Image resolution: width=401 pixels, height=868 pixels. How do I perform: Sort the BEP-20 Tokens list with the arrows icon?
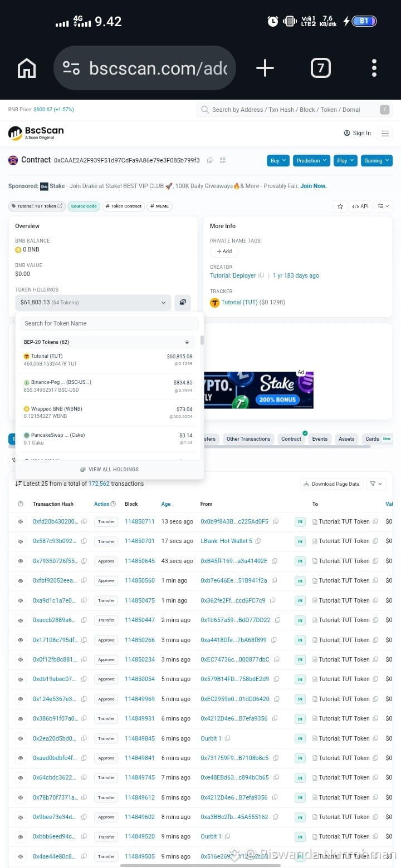click(187, 342)
